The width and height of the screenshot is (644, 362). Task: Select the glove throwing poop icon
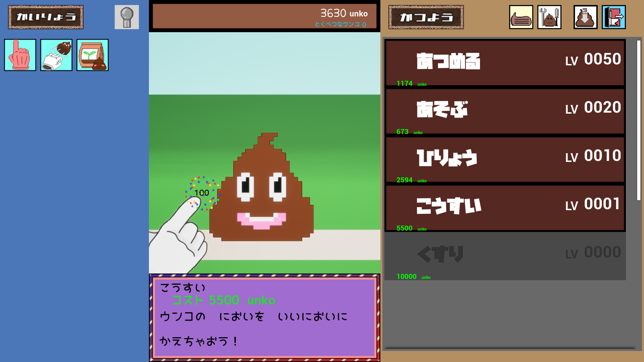(x=56, y=55)
